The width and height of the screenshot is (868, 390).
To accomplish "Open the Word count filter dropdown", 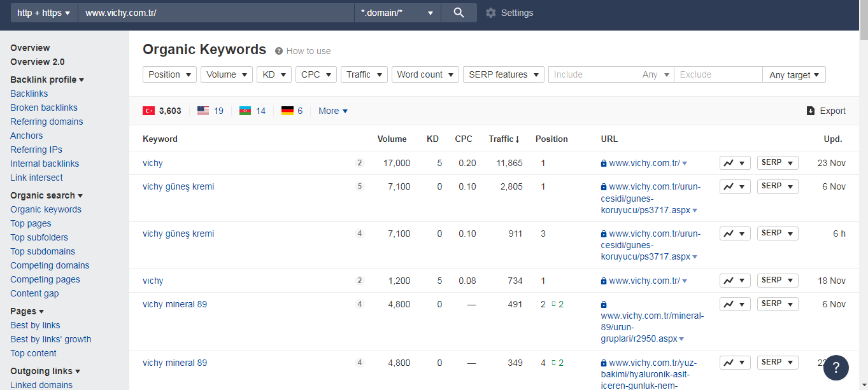I will [425, 74].
